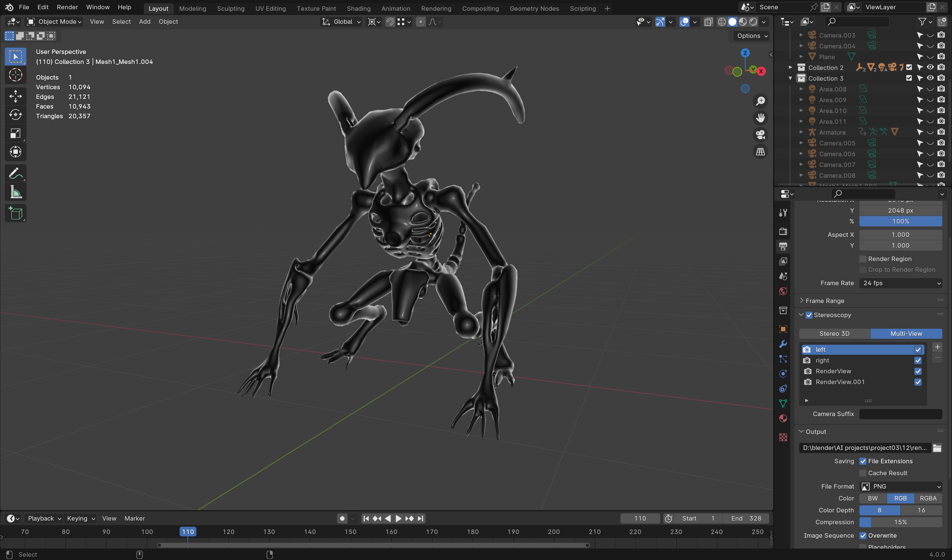Toggle the File Extensions checkbox
This screenshot has height=560, width=952.
click(862, 461)
